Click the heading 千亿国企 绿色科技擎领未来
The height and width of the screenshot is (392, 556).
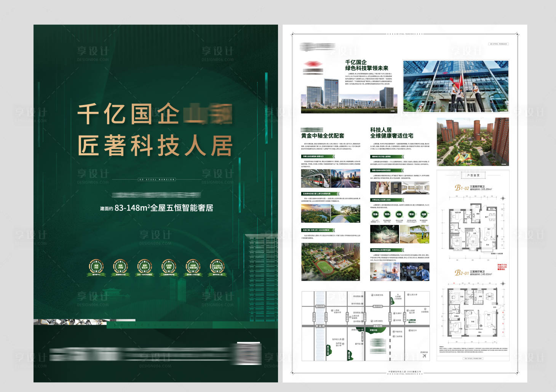[x=367, y=65]
